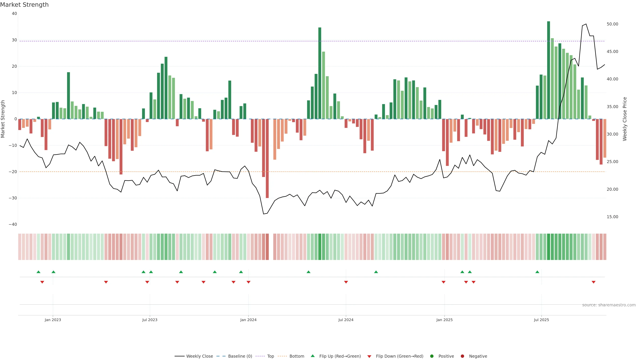Select the flip-down marker at Jan 2024

(x=249, y=282)
